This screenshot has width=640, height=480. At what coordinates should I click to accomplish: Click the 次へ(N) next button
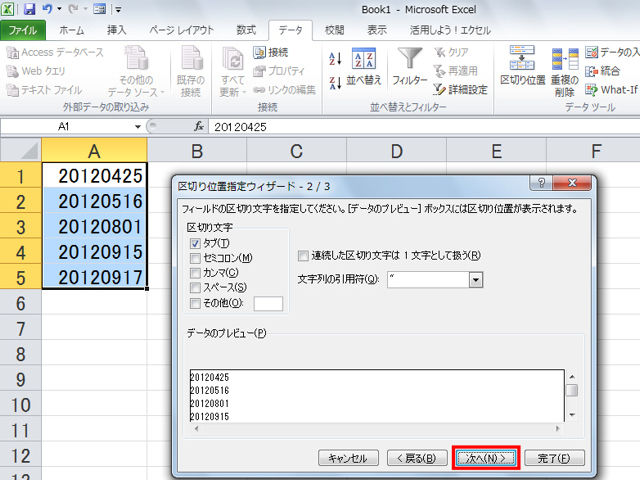tap(486, 458)
